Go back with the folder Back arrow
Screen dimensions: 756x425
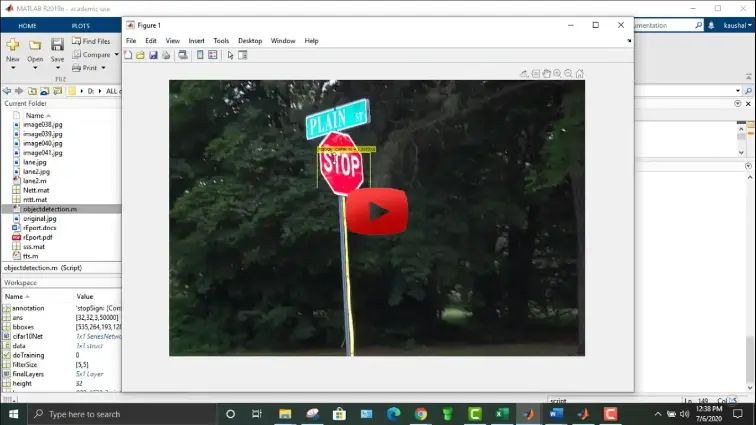[7, 91]
